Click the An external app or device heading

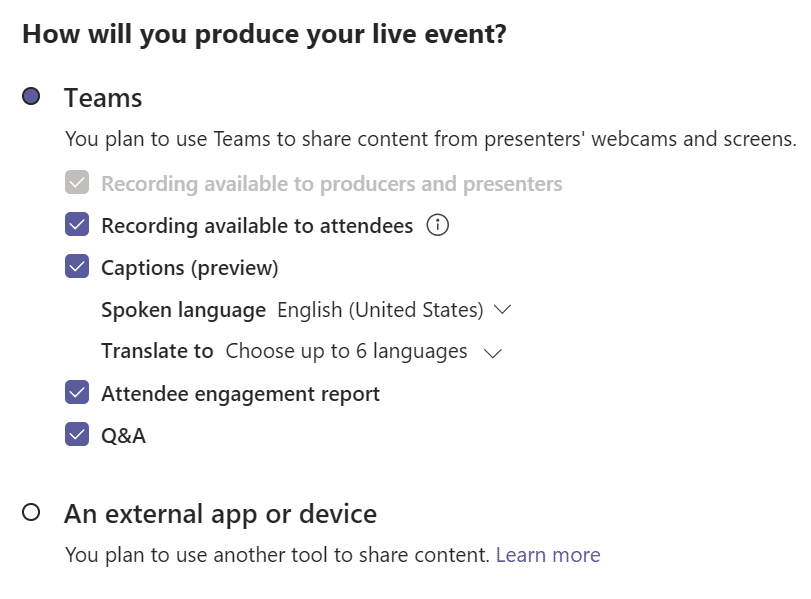point(221,515)
